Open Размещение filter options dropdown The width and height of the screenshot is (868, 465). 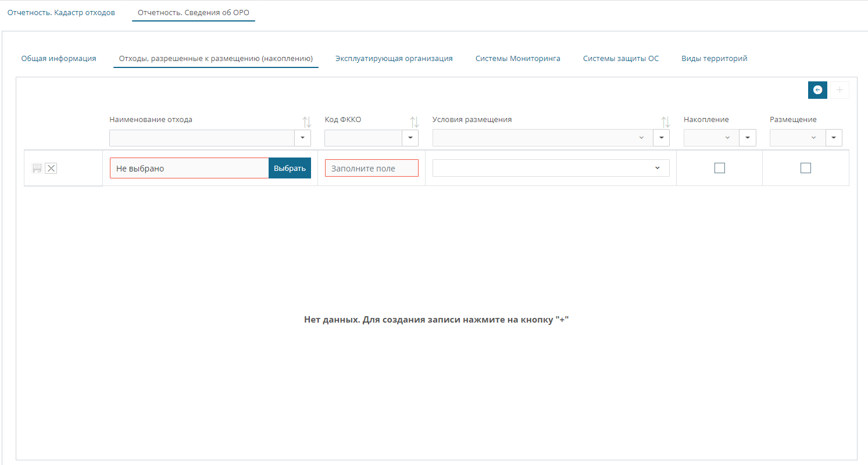[834, 138]
